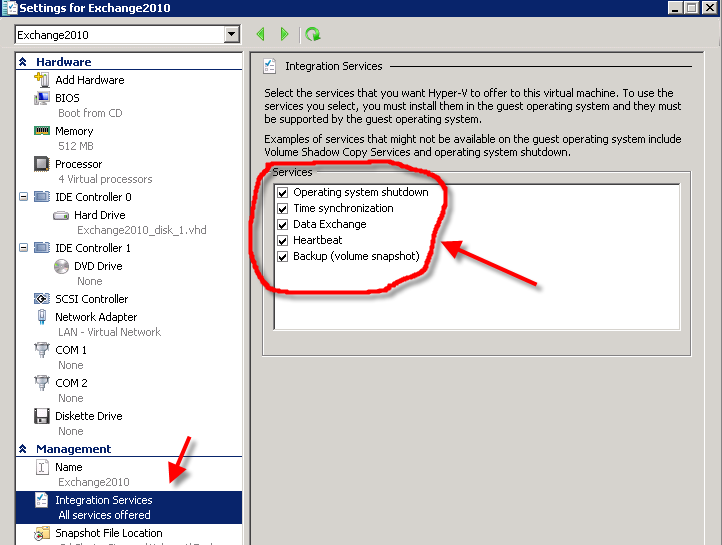Uncheck Backup (volume snapshot) service
The width and height of the screenshot is (722, 545).
pyautogui.click(x=282, y=256)
